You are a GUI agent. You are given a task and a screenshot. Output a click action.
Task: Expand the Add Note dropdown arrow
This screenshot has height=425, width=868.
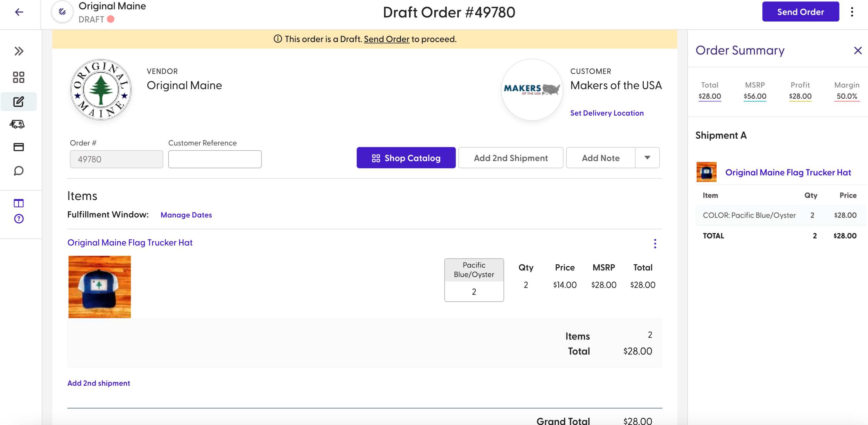click(x=647, y=158)
